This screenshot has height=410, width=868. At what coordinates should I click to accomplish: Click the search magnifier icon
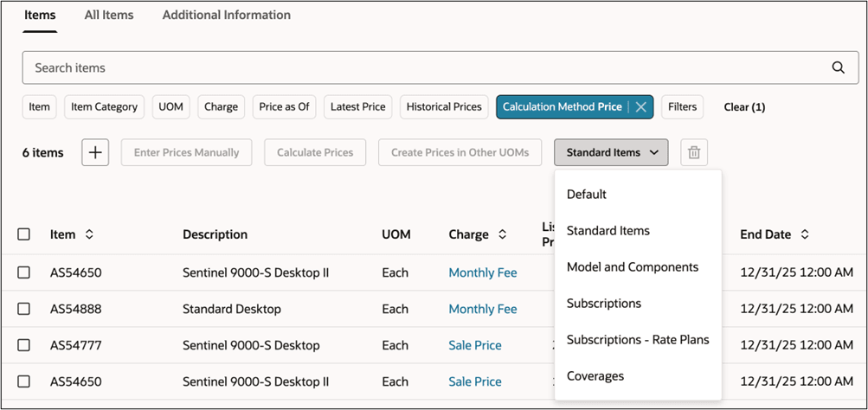tap(838, 67)
